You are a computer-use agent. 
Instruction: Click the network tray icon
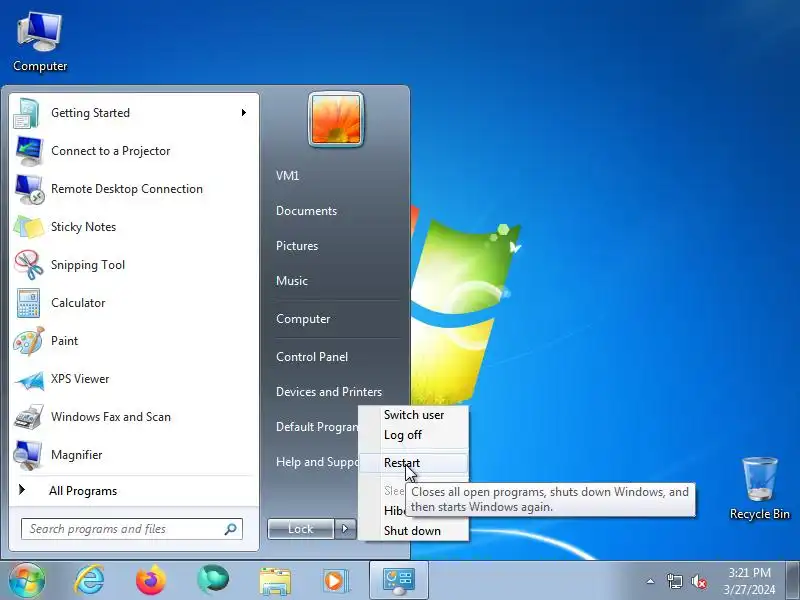coord(674,581)
